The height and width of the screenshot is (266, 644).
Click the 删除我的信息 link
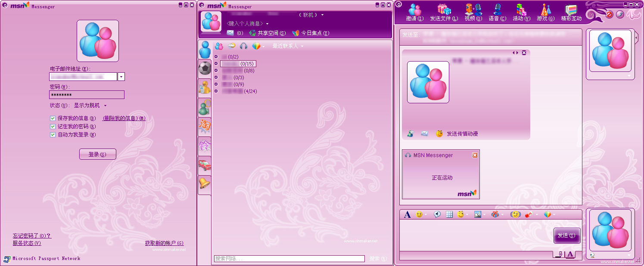coord(124,118)
